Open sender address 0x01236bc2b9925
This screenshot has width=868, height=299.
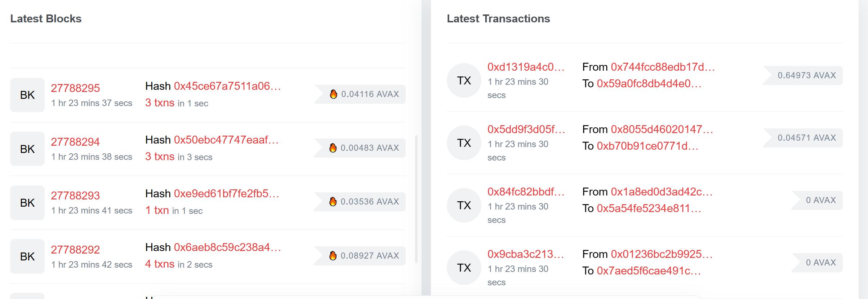coord(661,254)
